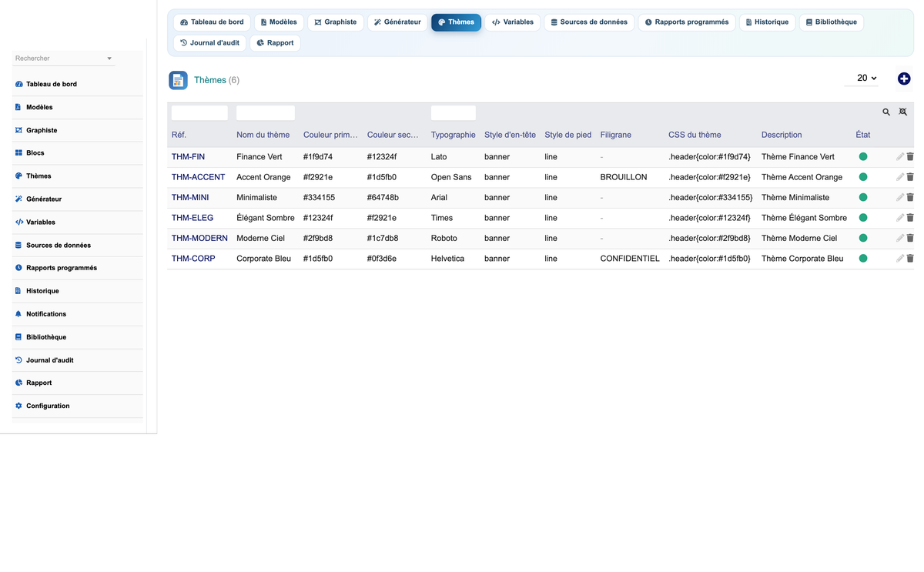The width and height of the screenshot is (924, 572).
Task: Delete THM-CORP row with trash icon
Action: [910, 259]
